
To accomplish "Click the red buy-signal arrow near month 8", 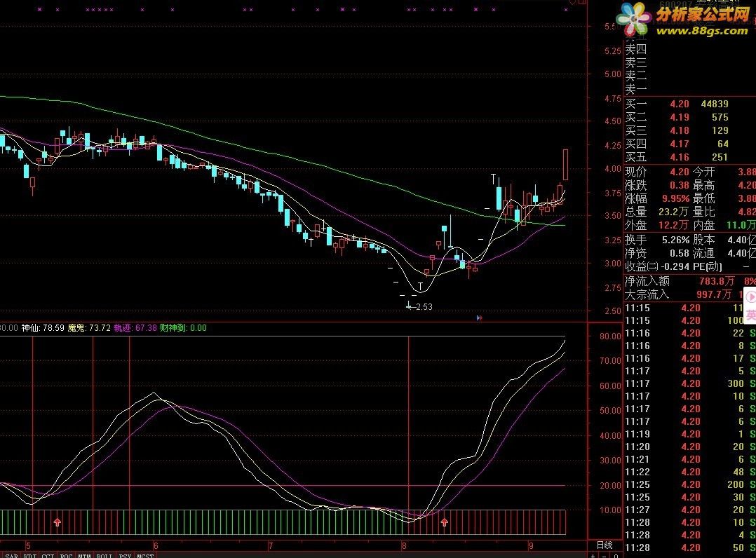I will click(445, 522).
